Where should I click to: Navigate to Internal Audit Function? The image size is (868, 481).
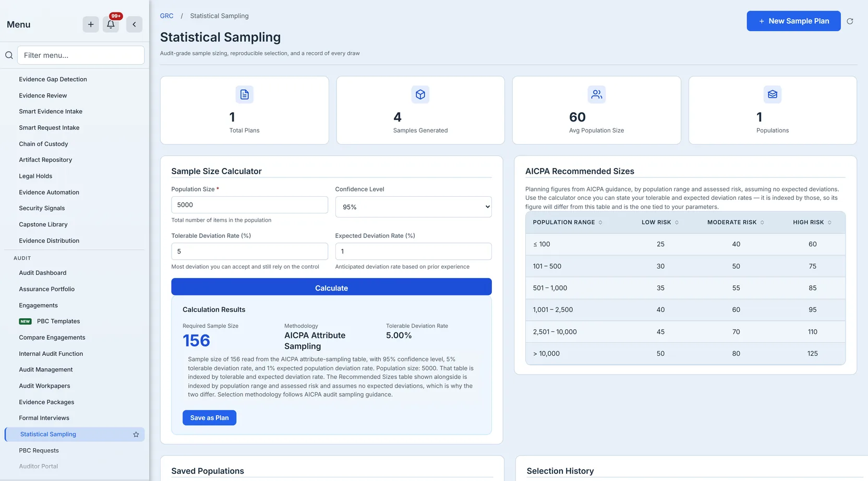pyautogui.click(x=51, y=354)
